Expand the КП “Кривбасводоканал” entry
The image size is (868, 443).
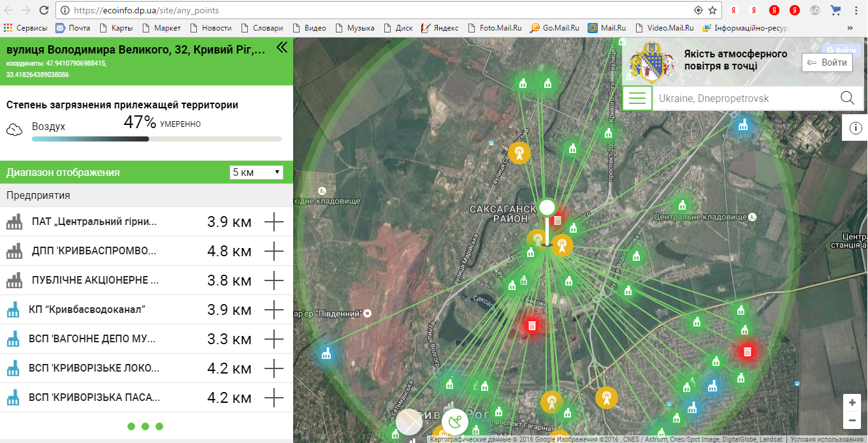273,310
